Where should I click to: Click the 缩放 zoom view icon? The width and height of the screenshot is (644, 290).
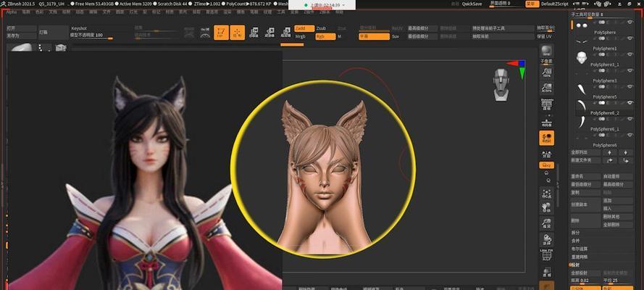[x=546, y=223]
